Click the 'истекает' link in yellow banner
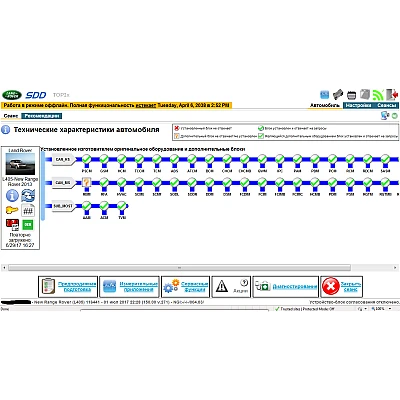The image size is (400, 400). [146, 105]
